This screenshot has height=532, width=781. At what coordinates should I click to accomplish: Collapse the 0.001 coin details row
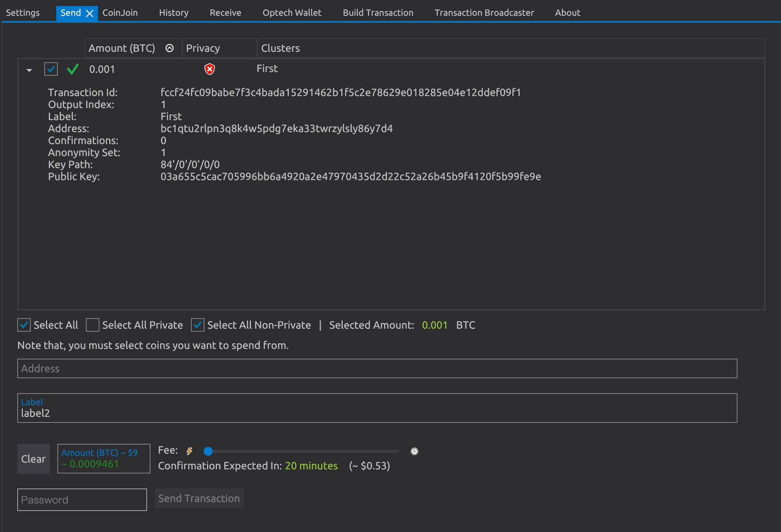(x=29, y=70)
